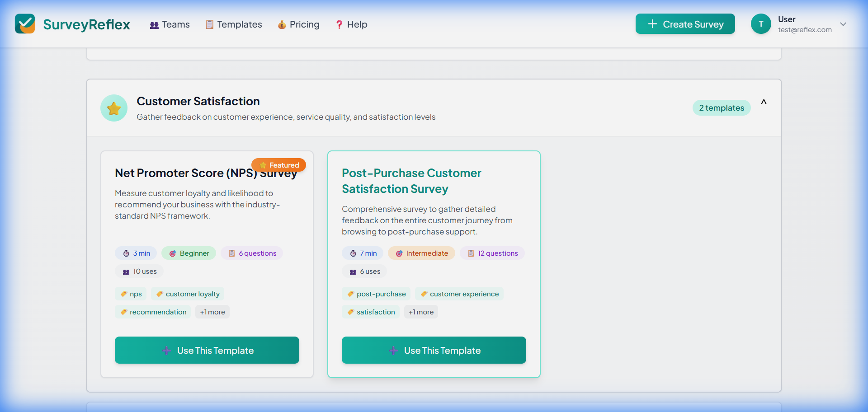Viewport: 868px width, 412px height.
Task: Open the Pricing page
Action: (298, 24)
